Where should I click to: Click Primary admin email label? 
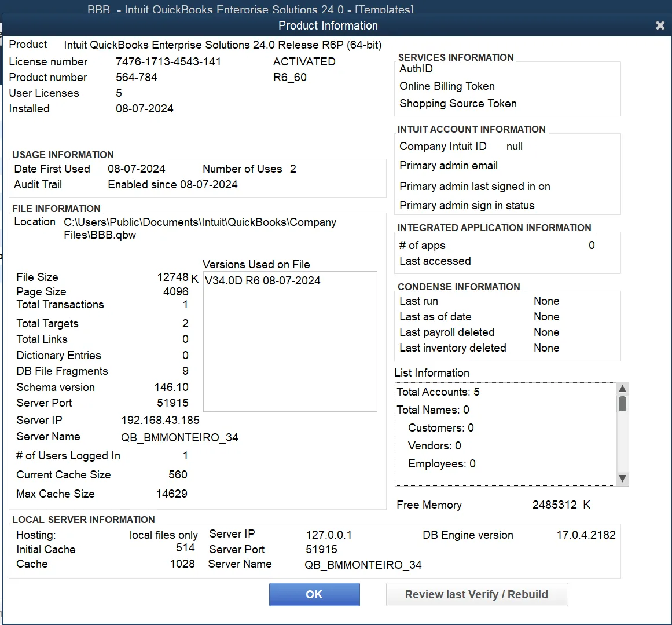point(449,166)
